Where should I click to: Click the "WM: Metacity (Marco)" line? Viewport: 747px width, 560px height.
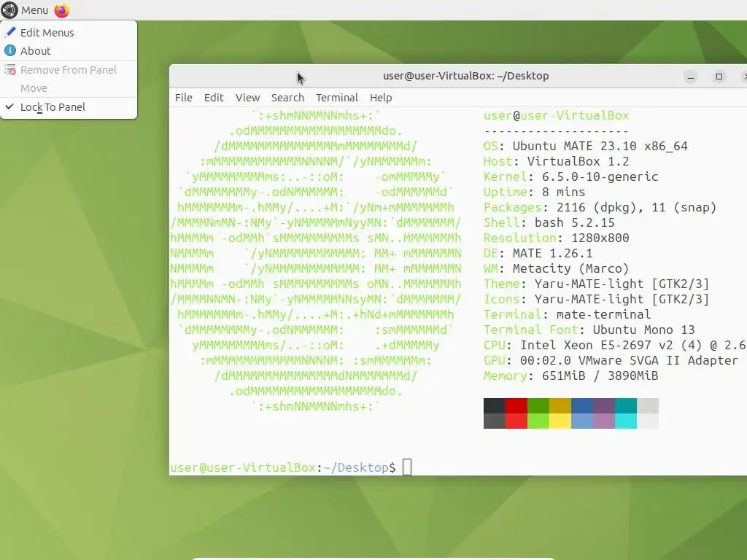click(557, 268)
